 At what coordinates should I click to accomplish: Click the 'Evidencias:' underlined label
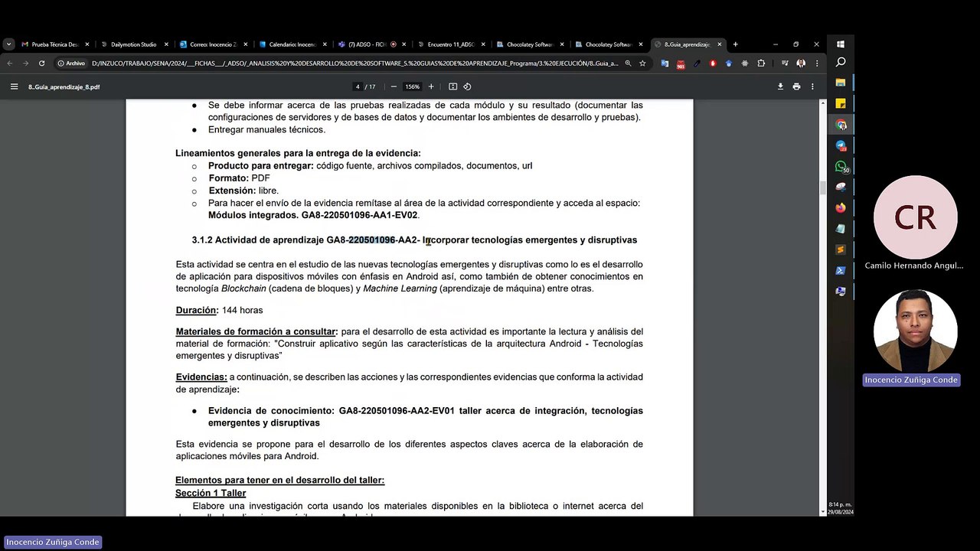201,377
